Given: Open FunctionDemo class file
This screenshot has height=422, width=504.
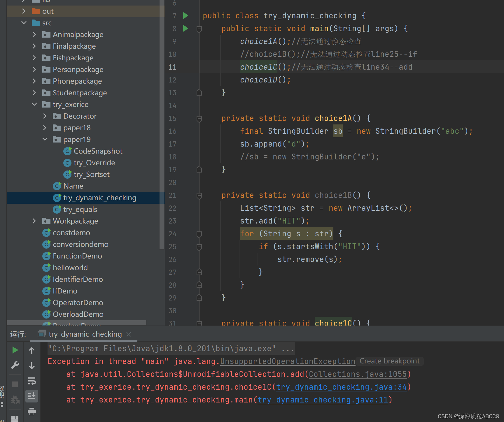Looking at the screenshot, I should coord(77,256).
